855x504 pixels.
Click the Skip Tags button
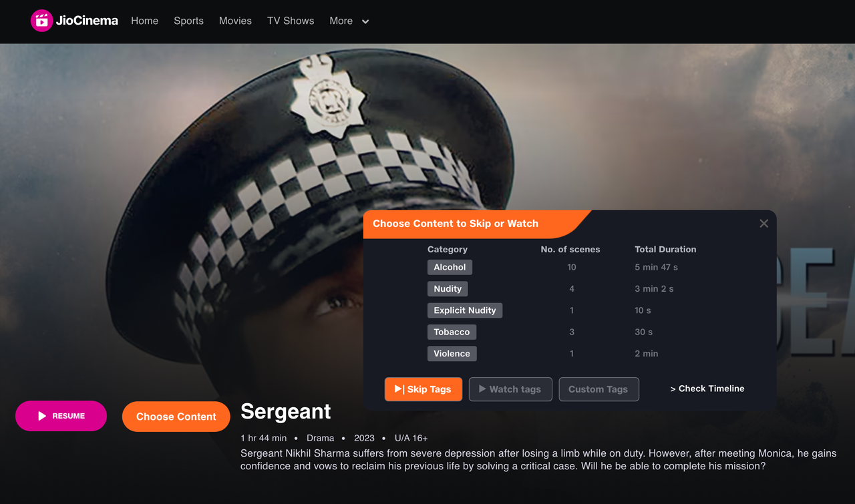(x=423, y=389)
